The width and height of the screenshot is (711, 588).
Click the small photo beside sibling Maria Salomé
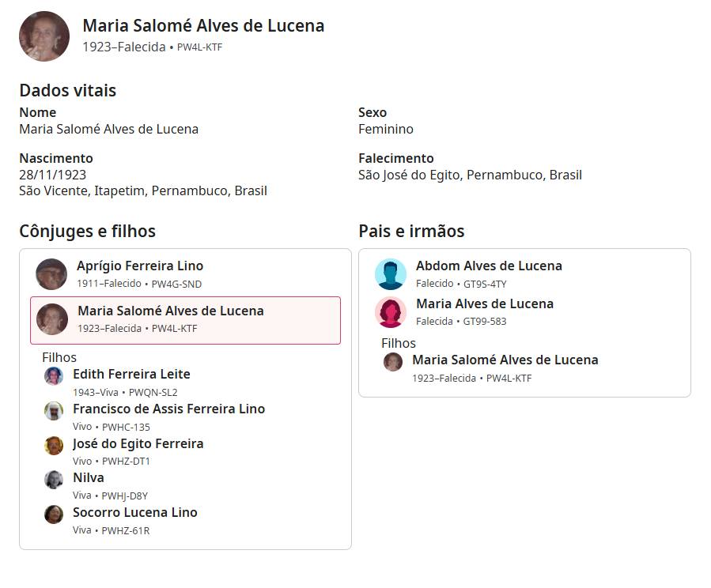pyautogui.click(x=393, y=362)
